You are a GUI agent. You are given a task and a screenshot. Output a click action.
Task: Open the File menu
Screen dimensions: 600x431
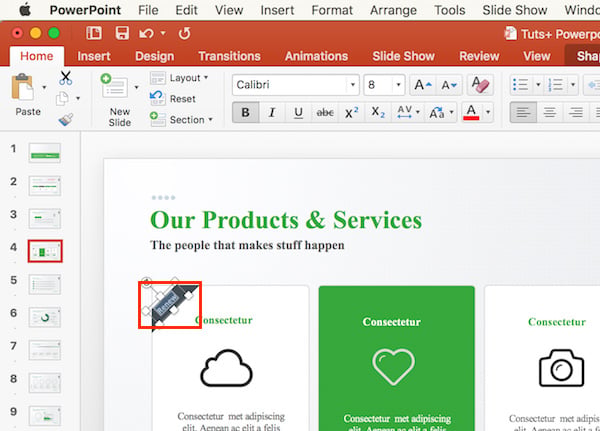coord(148,10)
